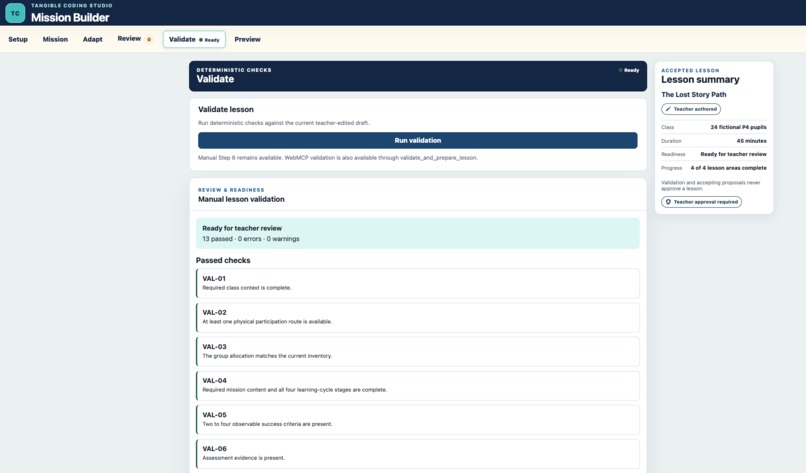Select the VAL-03 passed check card
The height and width of the screenshot is (473, 806).
(x=417, y=351)
